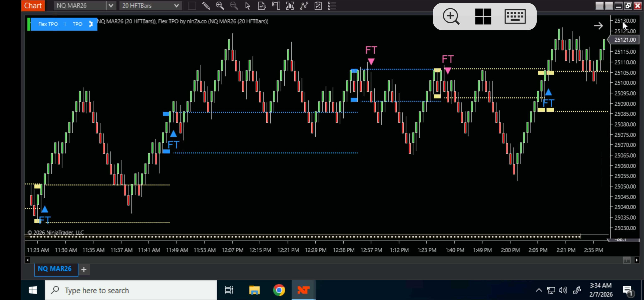Open the Indicators line-graph icon
644x300 pixels.
(304, 6)
